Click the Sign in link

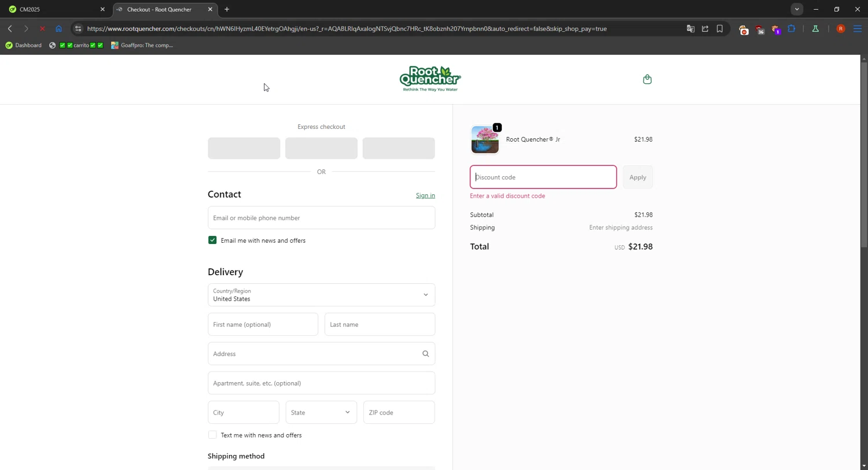(x=425, y=195)
